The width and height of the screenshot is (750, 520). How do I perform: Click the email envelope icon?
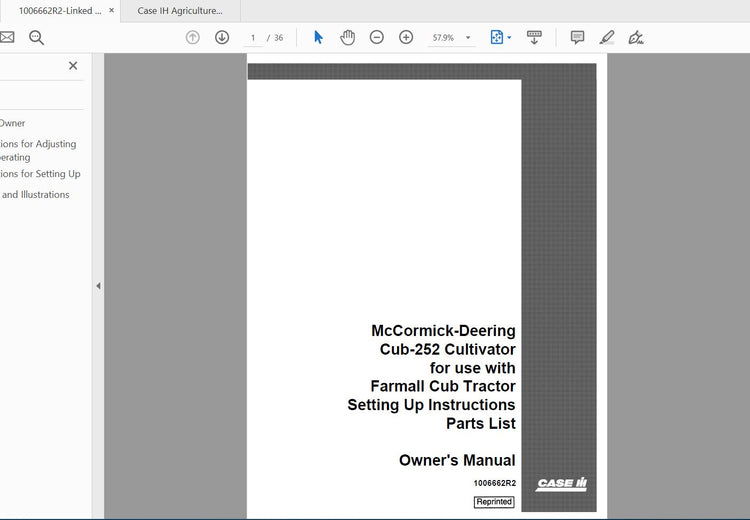coord(7,37)
